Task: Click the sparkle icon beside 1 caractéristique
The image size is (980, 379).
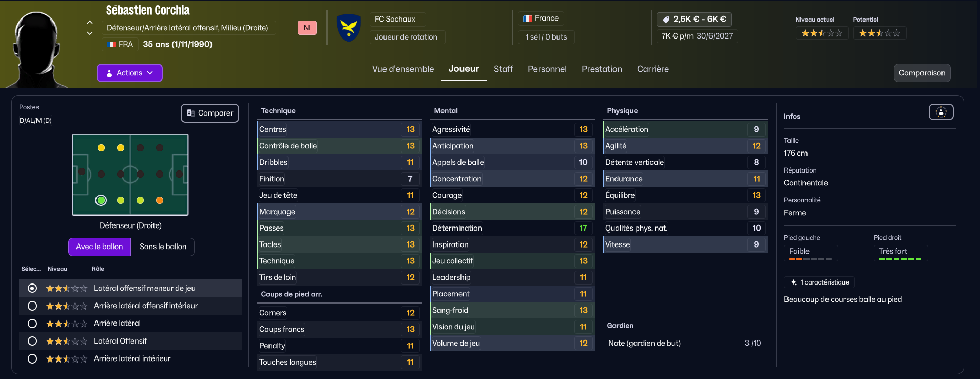Action: coord(794,282)
